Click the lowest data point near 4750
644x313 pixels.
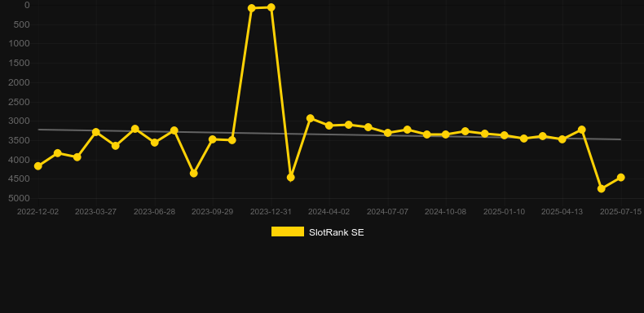pyautogui.click(x=602, y=188)
